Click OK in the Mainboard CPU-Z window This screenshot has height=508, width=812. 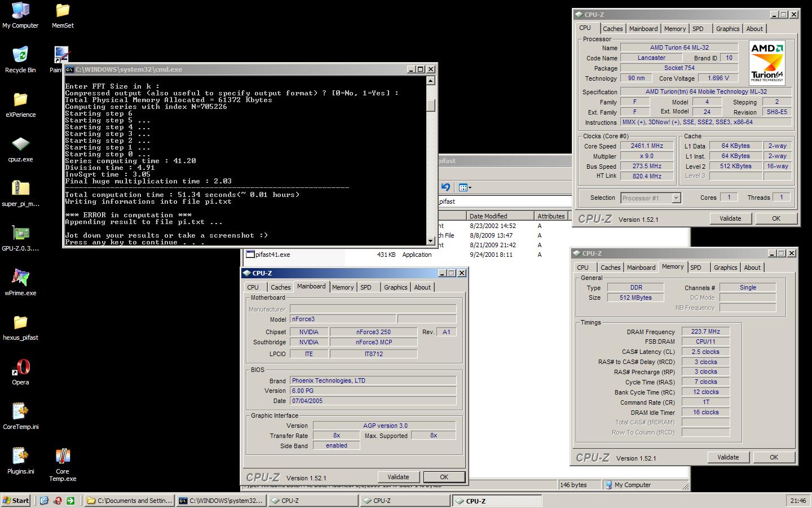point(444,477)
